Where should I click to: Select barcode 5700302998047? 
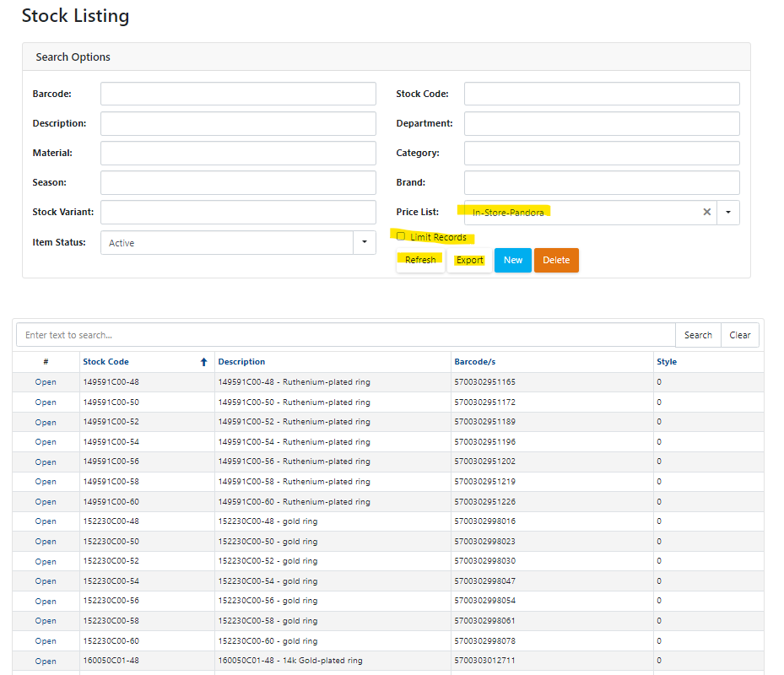tap(484, 581)
